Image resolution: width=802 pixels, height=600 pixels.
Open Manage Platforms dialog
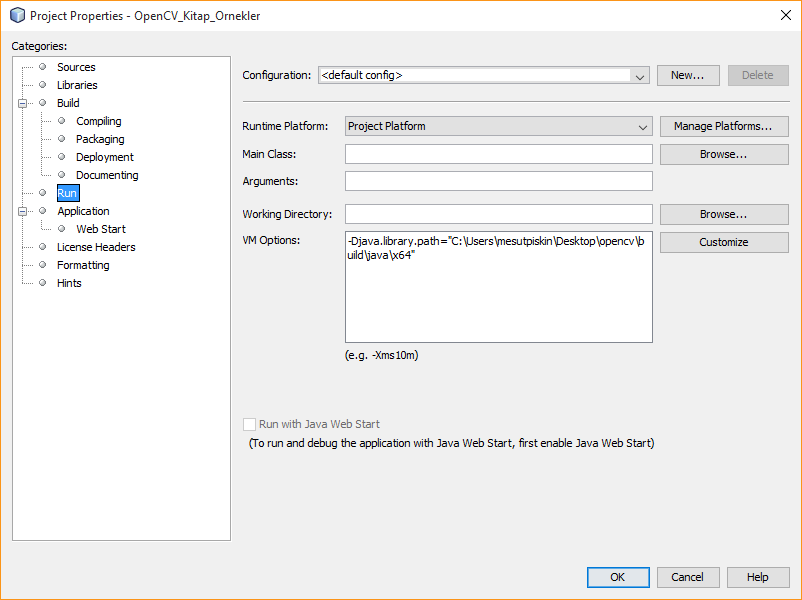(723, 127)
